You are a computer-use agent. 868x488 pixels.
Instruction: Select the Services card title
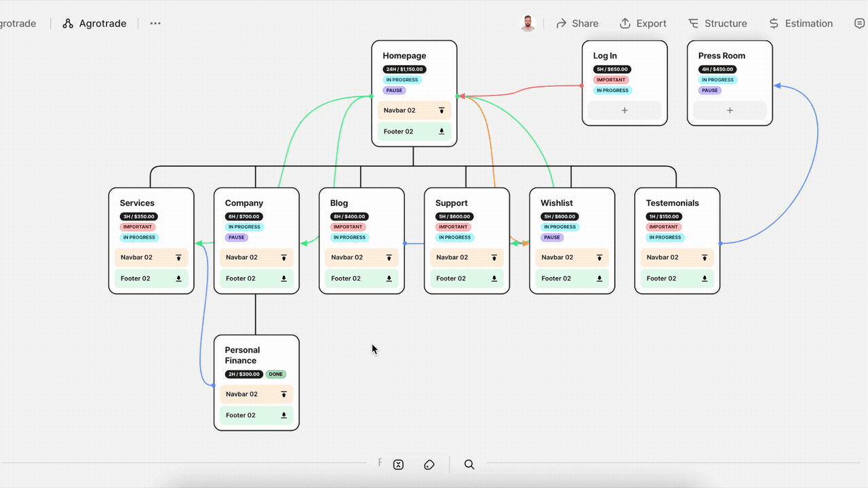click(x=137, y=203)
